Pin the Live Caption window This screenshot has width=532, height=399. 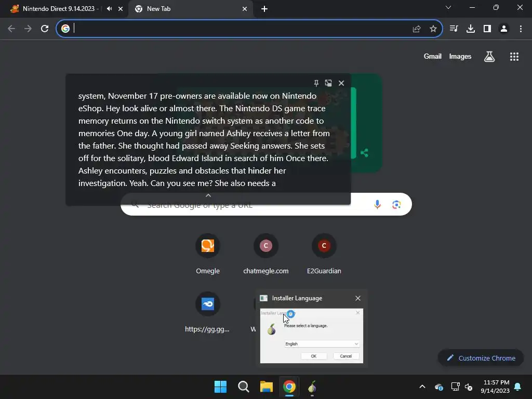[316, 83]
